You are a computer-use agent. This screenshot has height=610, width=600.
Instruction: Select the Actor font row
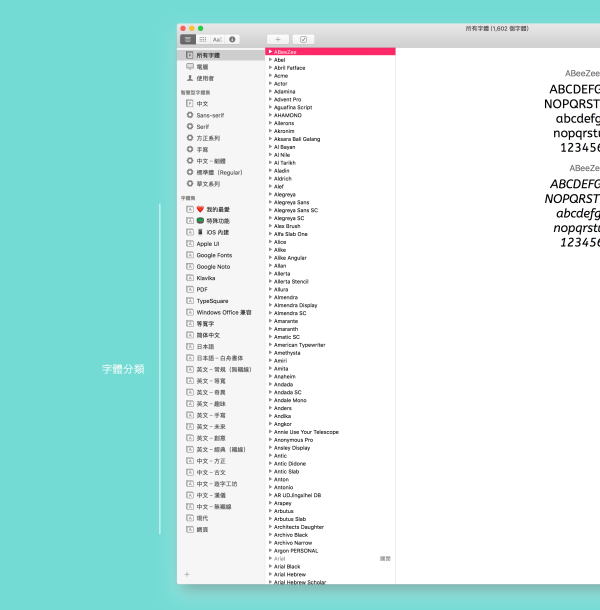330,84
